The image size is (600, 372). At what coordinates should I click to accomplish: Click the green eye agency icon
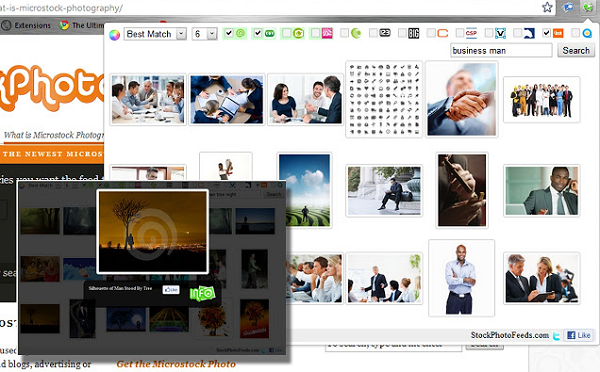pos(298,33)
